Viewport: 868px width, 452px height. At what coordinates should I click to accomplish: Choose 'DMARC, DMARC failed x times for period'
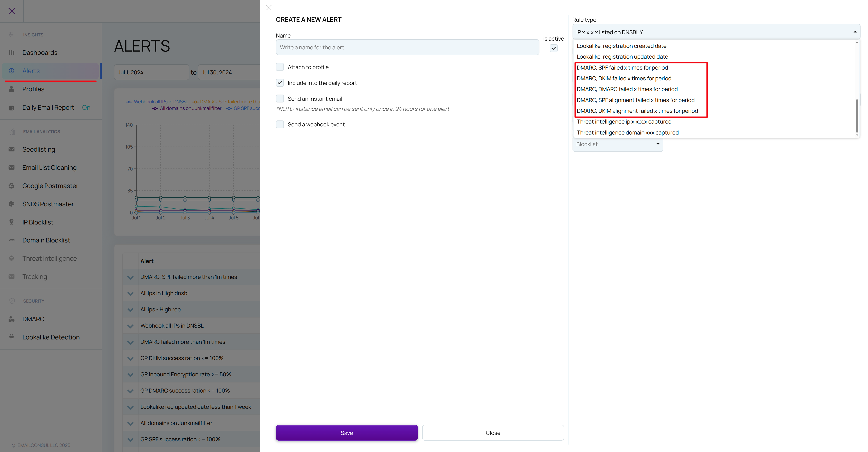627,89
